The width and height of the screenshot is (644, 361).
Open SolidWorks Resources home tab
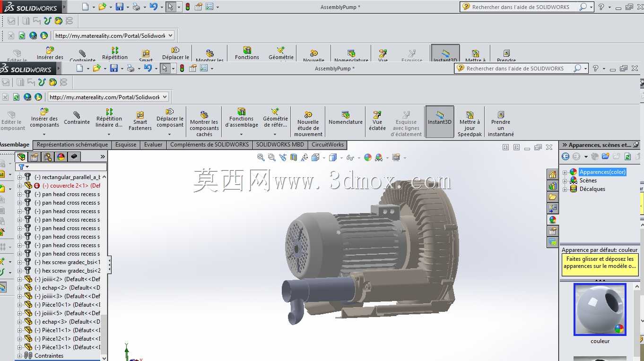pyautogui.click(x=552, y=174)
